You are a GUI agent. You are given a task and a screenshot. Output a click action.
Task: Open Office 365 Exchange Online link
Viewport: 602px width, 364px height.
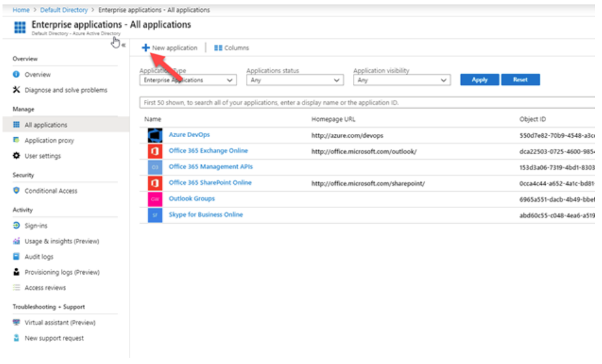click(208, 151)
